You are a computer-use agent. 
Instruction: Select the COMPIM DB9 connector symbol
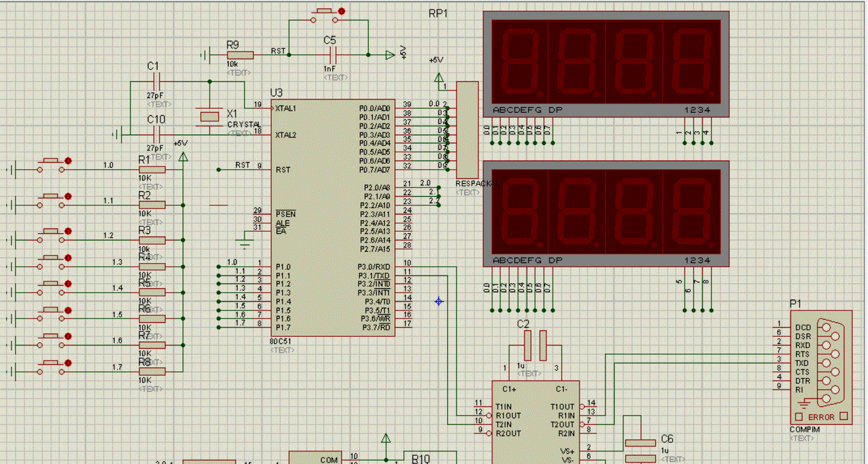point(822,367)
